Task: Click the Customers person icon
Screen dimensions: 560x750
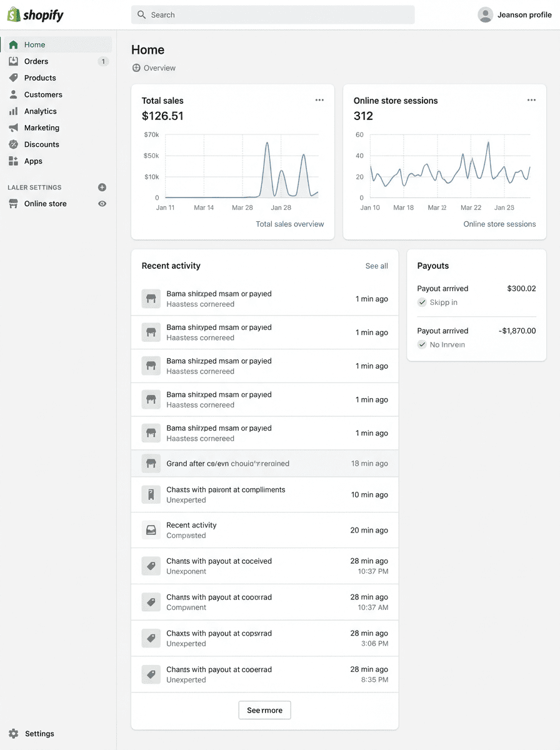Action: tap(13, 94)
